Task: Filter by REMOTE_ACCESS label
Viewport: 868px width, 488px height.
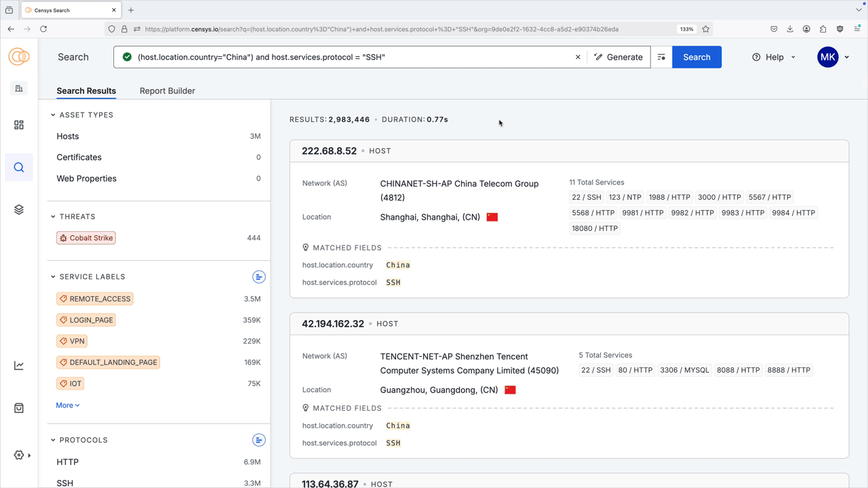Action: point(95,299)
